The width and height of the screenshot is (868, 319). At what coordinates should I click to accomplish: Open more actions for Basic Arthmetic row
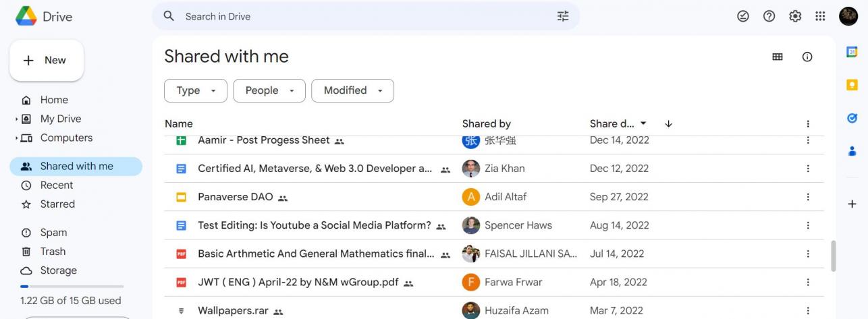tap(808, 254)
